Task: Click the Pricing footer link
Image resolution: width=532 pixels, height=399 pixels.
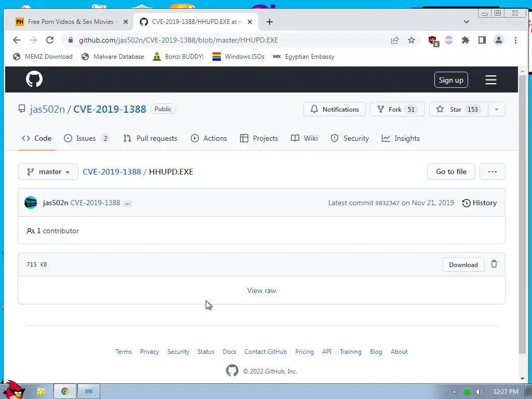Action: tap(304, 352)
